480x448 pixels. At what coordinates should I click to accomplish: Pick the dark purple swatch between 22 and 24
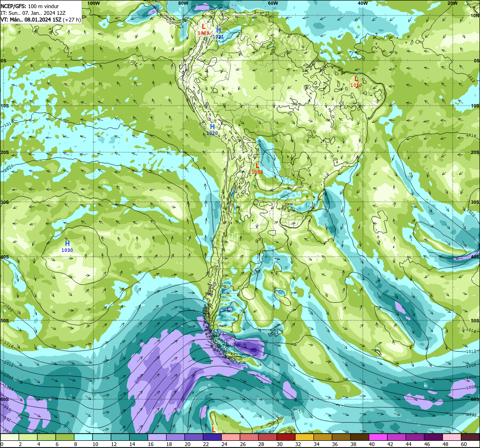click(x=213, y=437)
